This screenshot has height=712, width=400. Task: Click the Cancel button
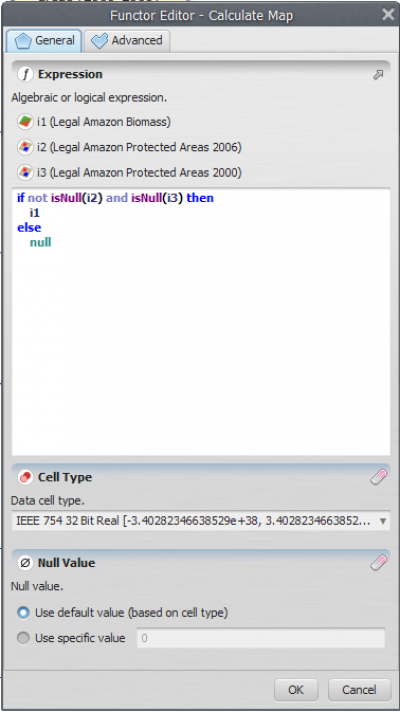[359, 690]
